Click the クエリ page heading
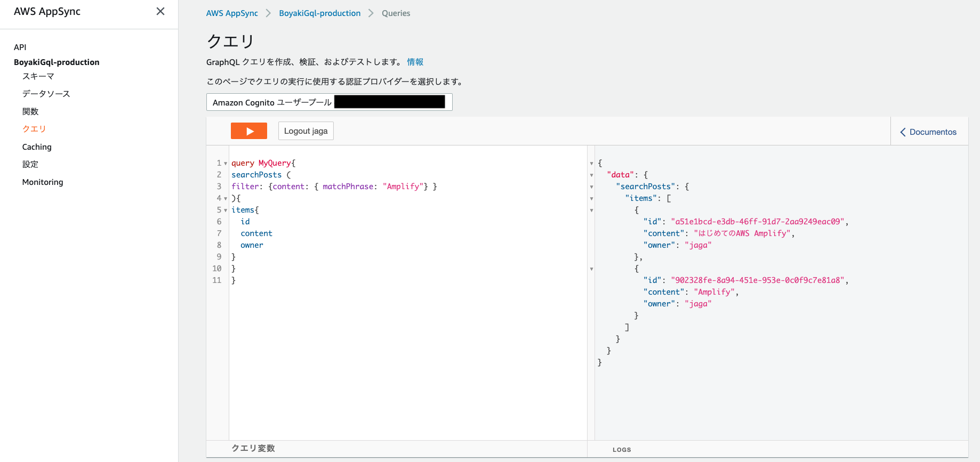This screenshot has height=462, width=980. click(x=230, y=41)
